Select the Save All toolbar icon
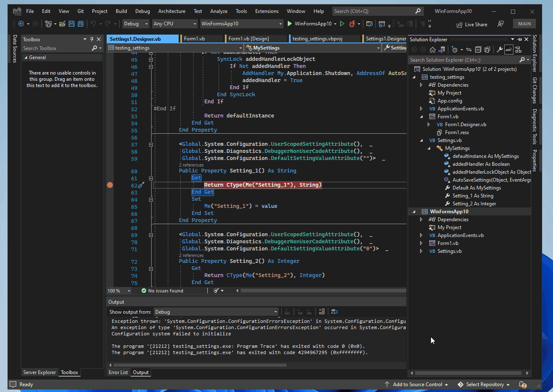553x392 pixels. pos(80,24)
